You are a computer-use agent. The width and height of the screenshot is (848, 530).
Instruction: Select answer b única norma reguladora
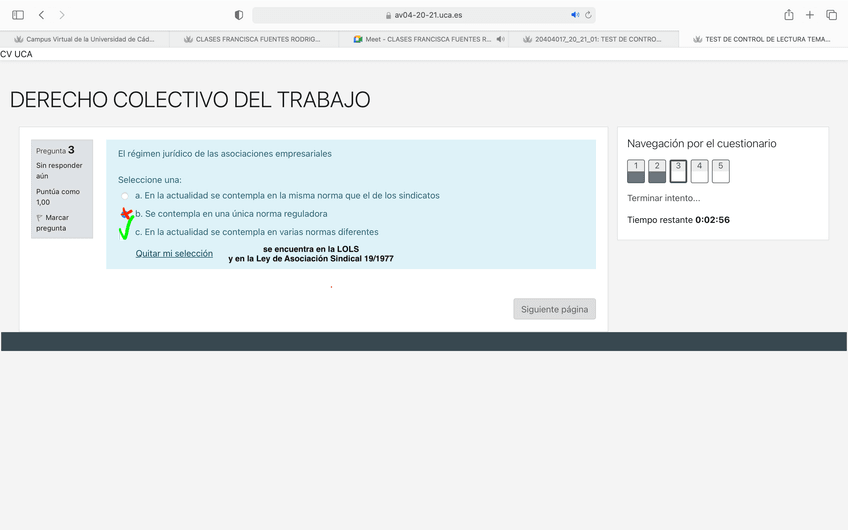tap(125, 214)
